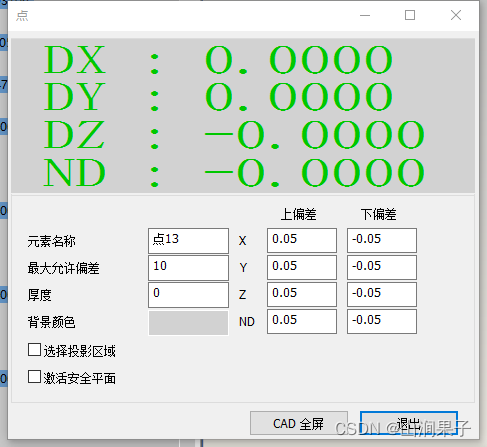Viewport: 487px width, 447px height.
Task: Click the Z 下偏差 field showing -0.05
Action: pos(382,294)
